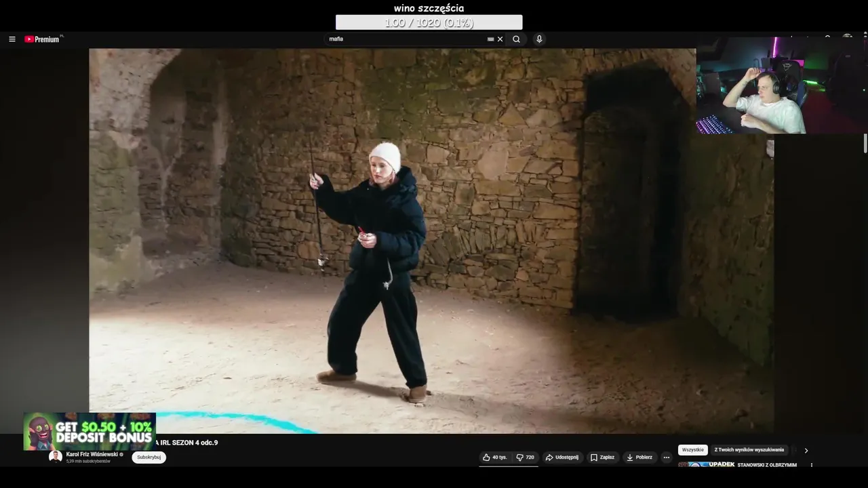Click the deposit bonus ad banner

pos(90,432)
